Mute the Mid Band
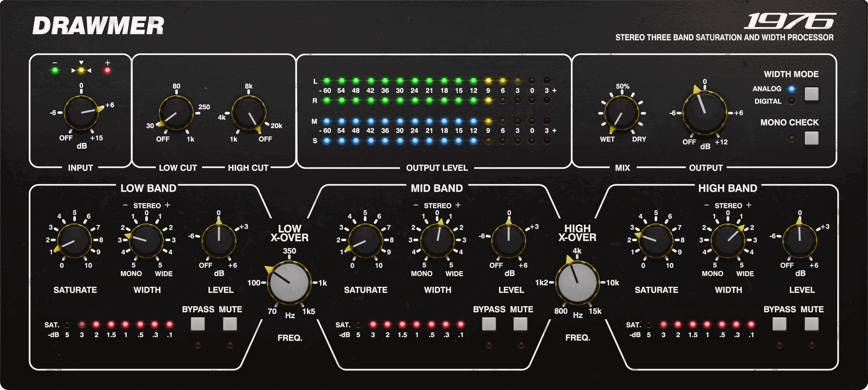Screen dimensions: 868x390 pos(520,324)
